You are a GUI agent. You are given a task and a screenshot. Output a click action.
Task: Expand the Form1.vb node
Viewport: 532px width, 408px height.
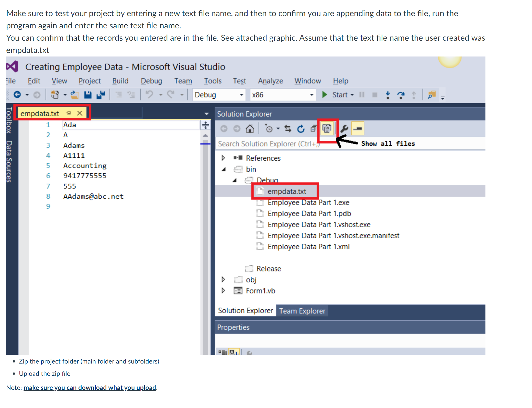pos(223,290)
